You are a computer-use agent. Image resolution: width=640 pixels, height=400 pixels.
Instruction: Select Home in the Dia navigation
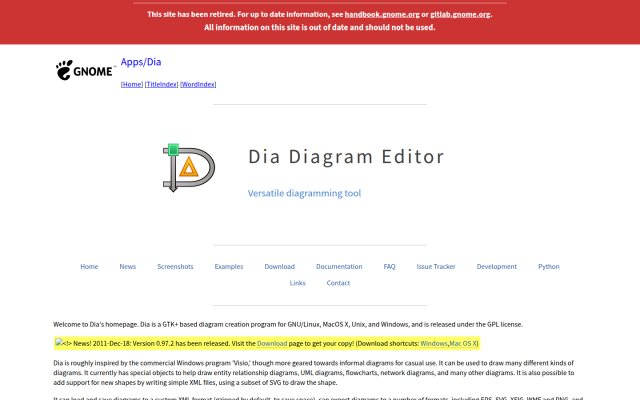[x=89, y=267]
